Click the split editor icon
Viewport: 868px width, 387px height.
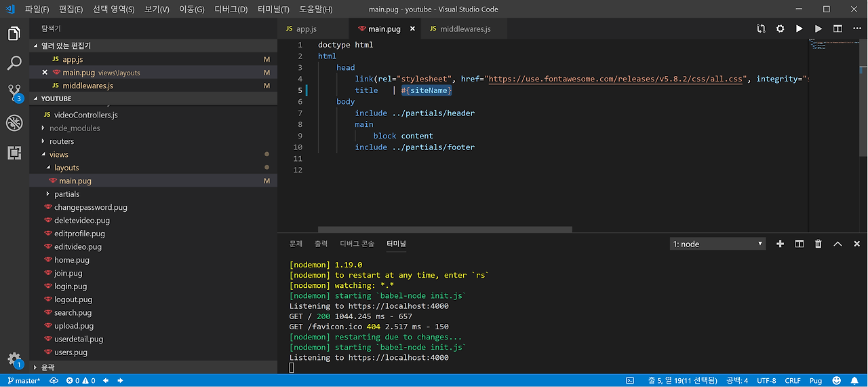837,29
